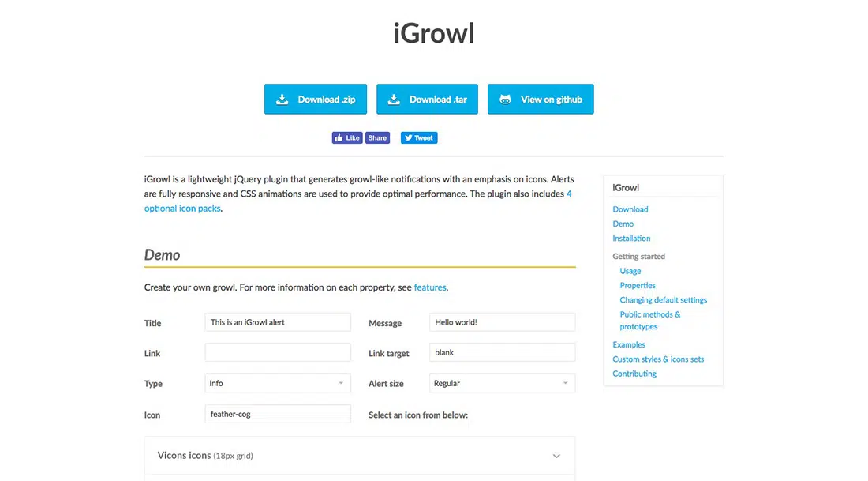Screen dimensions: 868x481
Task: Click the Facebook Like button
Action: tap(347, 137)
